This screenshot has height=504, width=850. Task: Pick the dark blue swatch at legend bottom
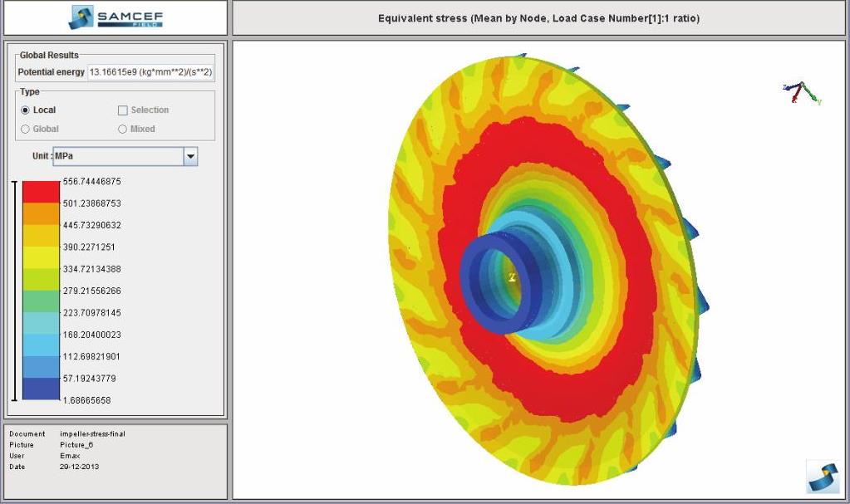(x=41, y=389)
